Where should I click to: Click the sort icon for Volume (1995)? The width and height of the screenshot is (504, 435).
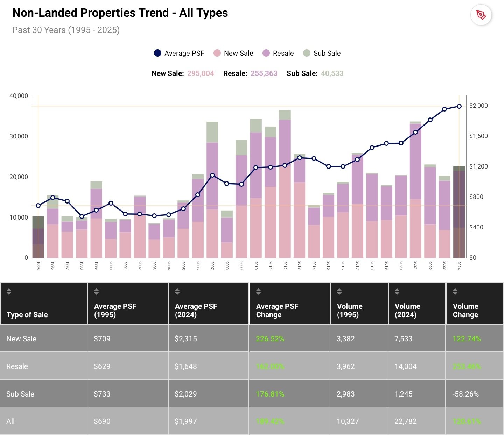point(339,291)
